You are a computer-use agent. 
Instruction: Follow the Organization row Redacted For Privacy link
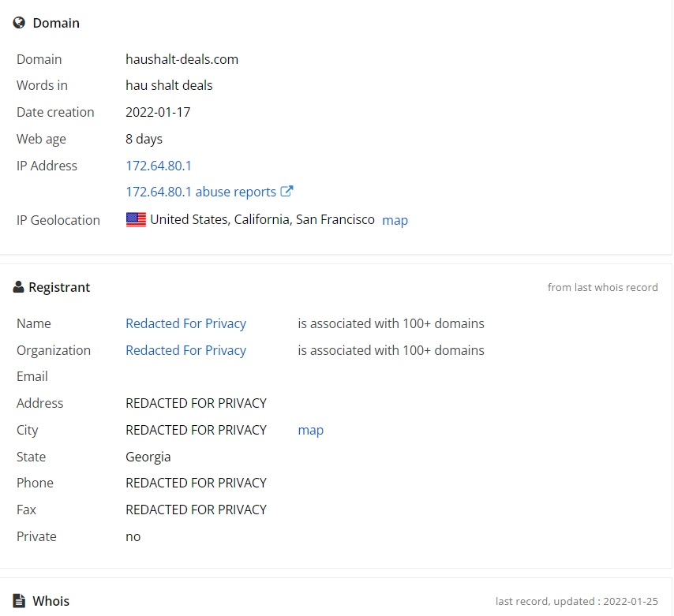tap(185, 350)
